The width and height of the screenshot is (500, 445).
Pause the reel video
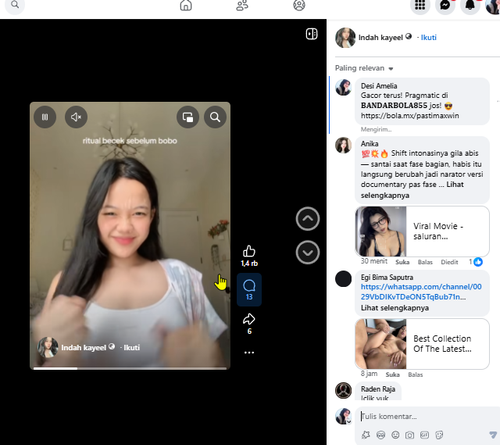click(45, 117)
